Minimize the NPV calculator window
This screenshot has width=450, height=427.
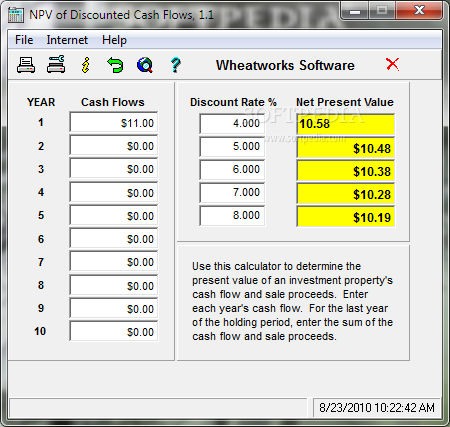355,11
